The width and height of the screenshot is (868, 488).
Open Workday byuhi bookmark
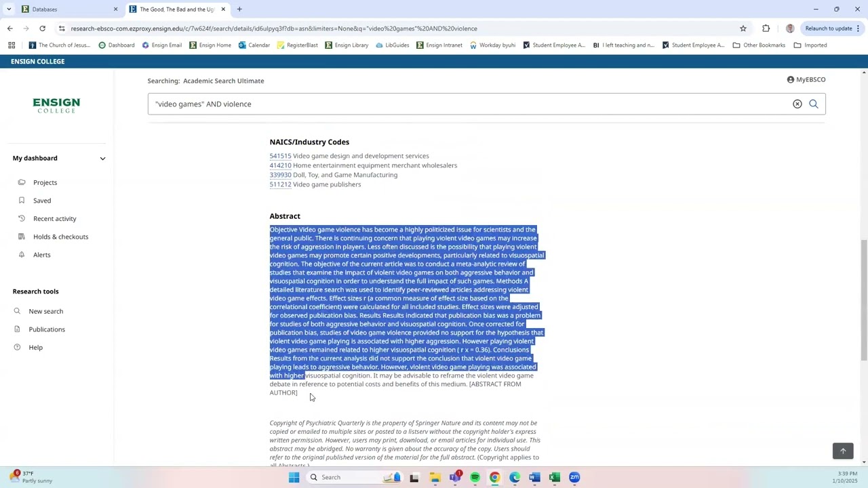tap(492, 45)
